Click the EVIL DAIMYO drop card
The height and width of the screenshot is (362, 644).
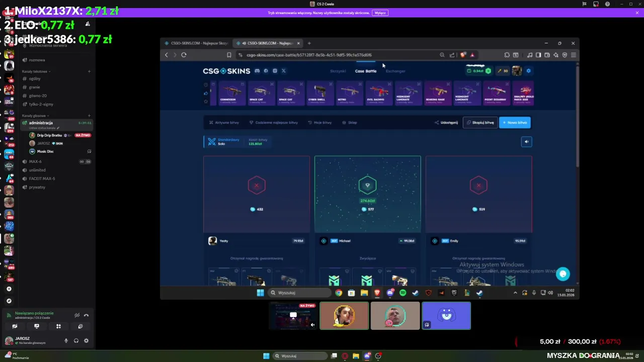[378, 93]
